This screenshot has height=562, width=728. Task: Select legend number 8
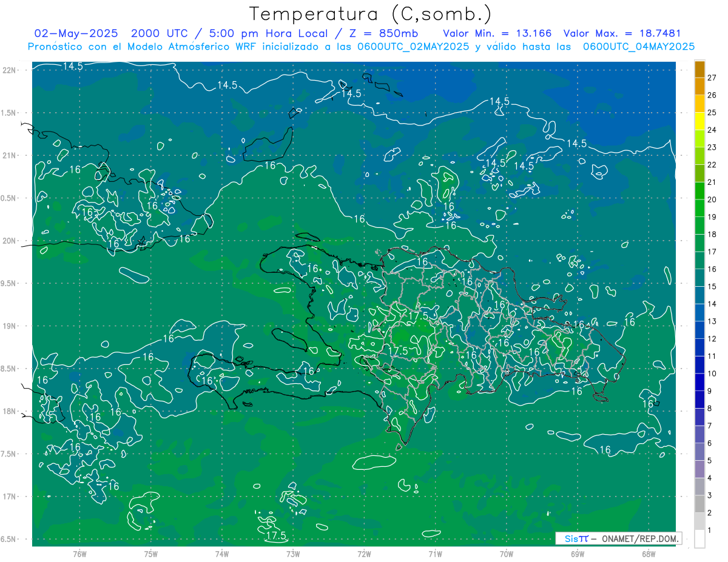point(709,408)
